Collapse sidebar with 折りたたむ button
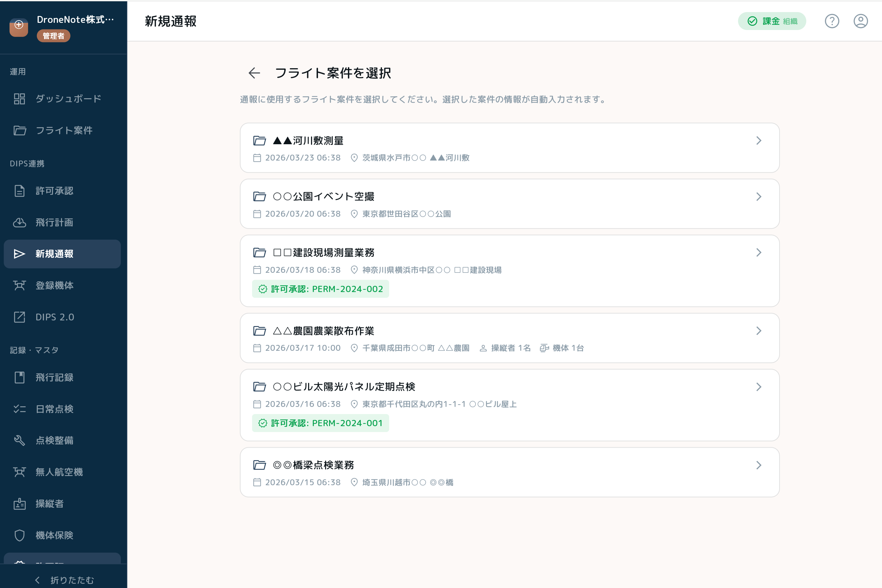Viewport: 882px width, 588px height. 64,580
